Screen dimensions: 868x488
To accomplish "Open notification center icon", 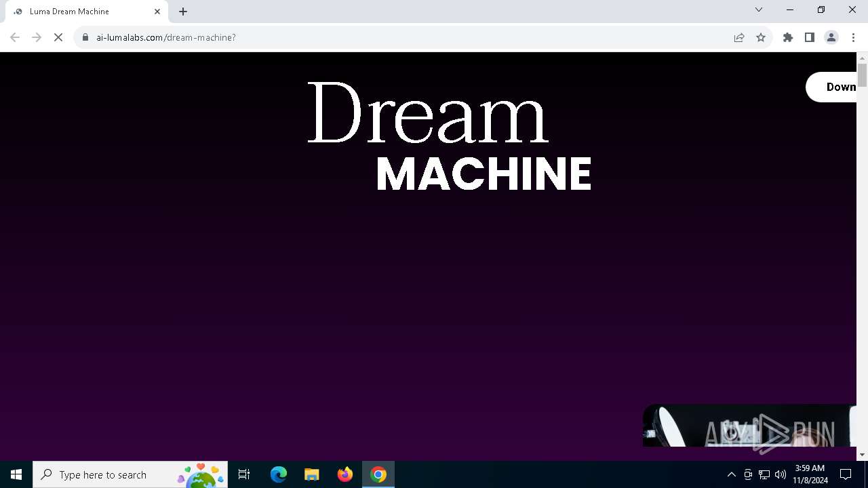I will pyautogui.click(x=846, y=474).
